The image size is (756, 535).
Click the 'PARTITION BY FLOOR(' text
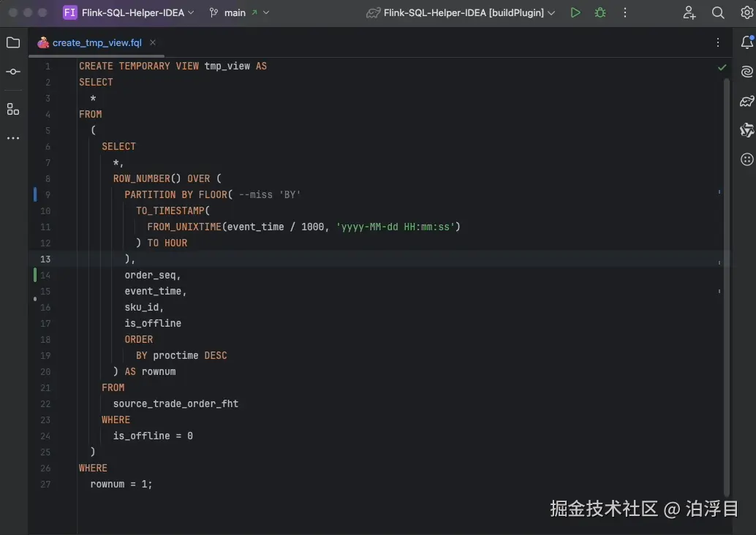point(178,194)
